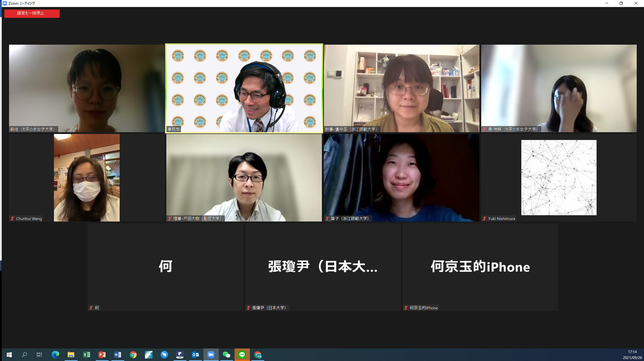Switch to Outlook in the taskbar

tap(195, 355)
